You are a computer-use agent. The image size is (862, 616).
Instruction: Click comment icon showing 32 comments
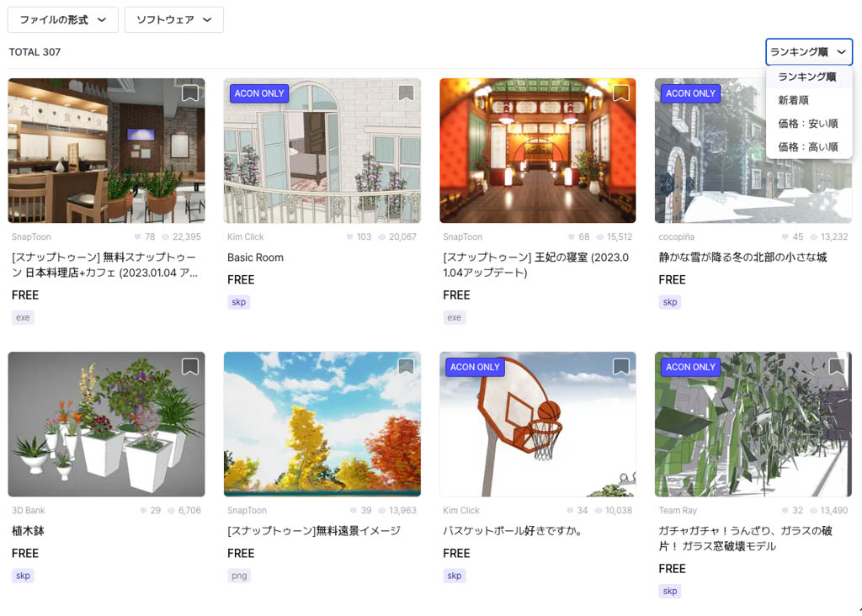(785, 511)
